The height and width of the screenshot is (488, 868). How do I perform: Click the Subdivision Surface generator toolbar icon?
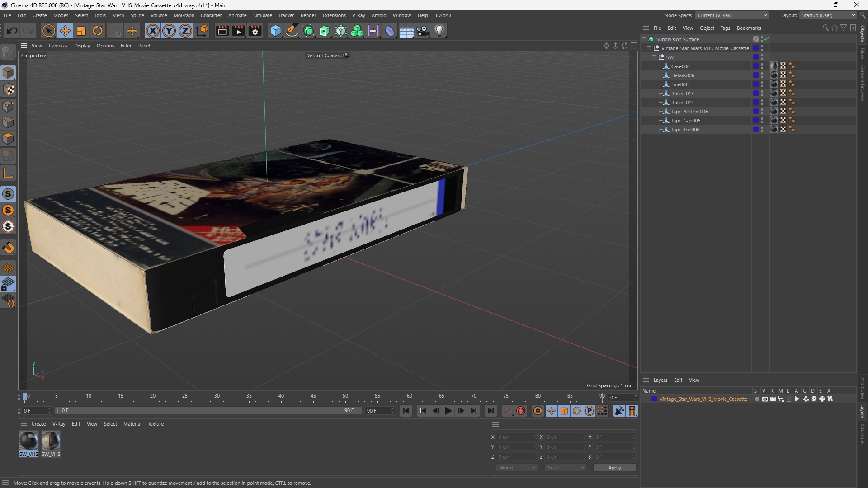[309, 31]
